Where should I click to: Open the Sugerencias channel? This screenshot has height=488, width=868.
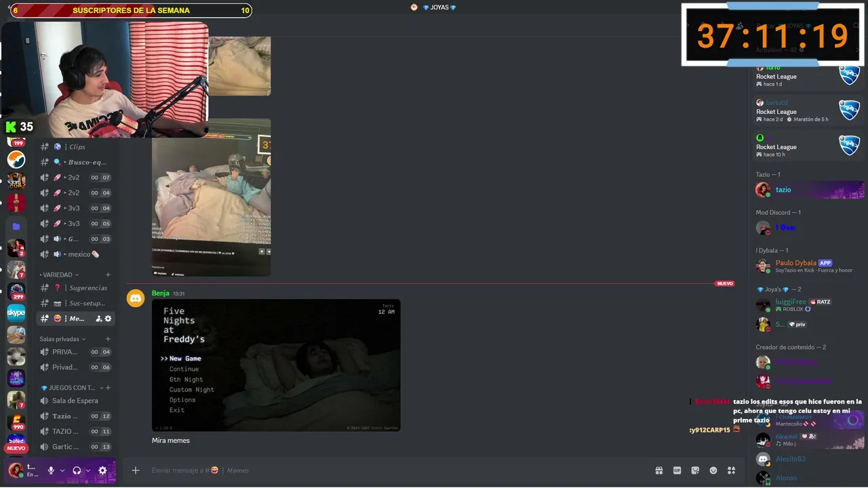coord(75,288)
